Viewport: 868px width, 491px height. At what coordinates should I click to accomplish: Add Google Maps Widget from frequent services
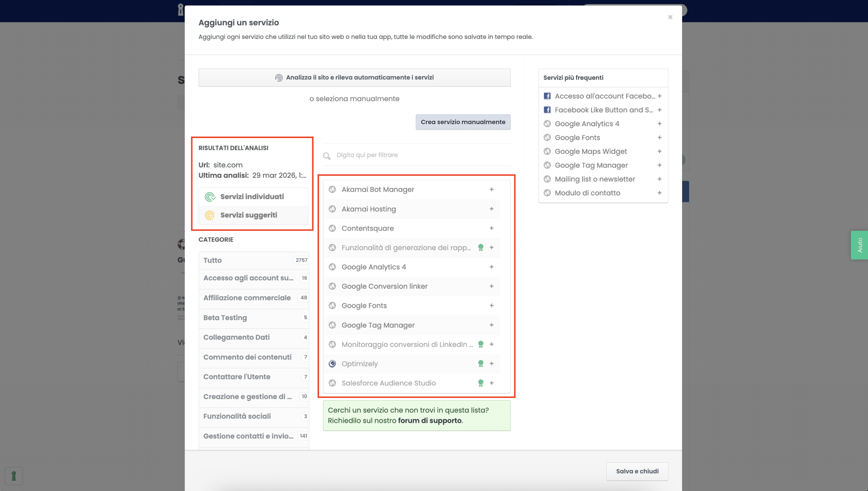tap(659, 151)
